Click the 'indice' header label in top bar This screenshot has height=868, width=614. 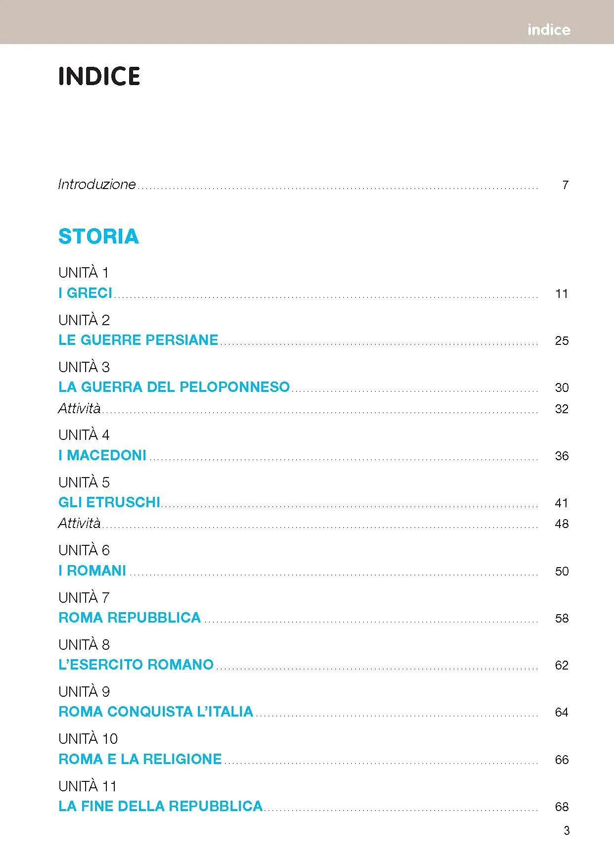pyautogui.click(x=549, y=30)
